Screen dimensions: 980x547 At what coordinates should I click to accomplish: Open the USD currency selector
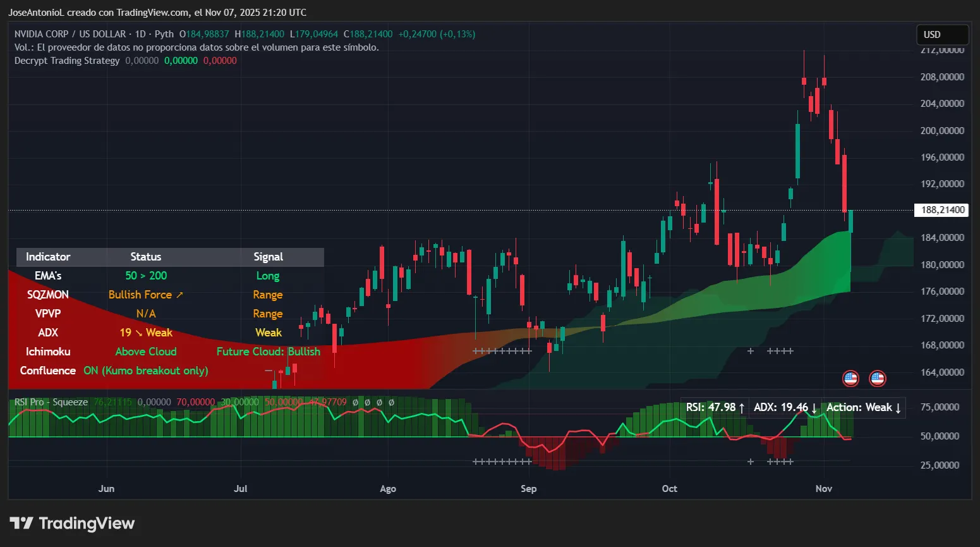(941, 35)
